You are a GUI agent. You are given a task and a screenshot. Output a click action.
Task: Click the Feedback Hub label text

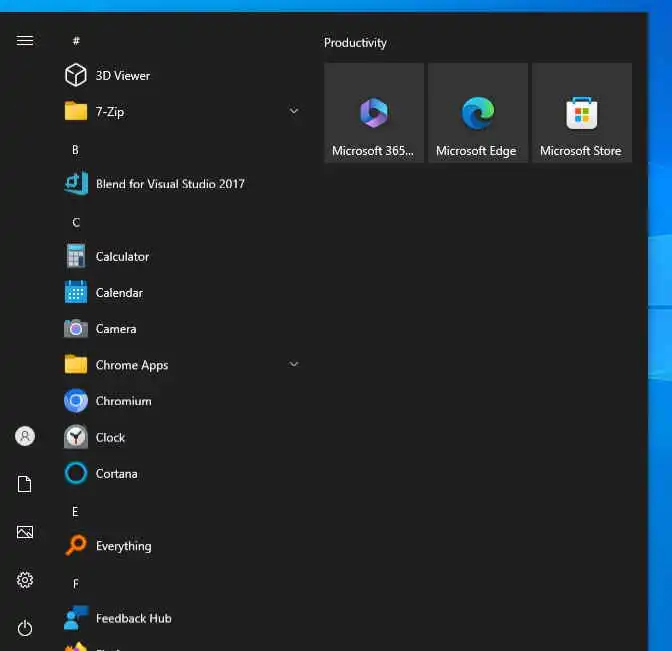[x=134, y=618]
